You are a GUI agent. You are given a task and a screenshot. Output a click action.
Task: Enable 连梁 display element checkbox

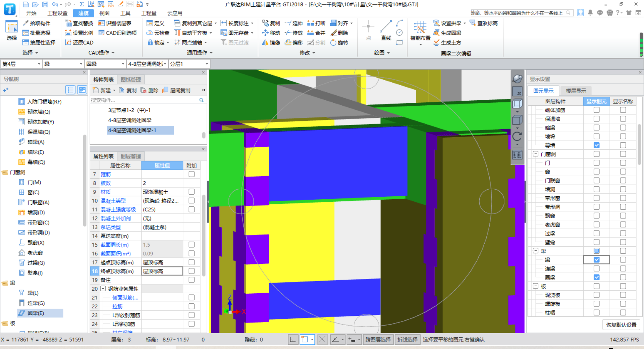596,268
